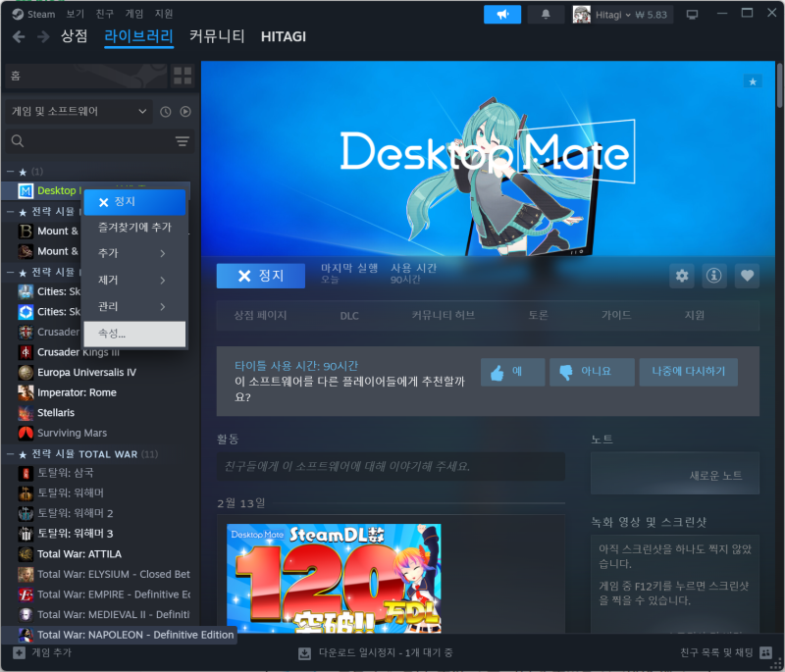Open the 게임 및 소프트웨어 dropdown
Screen dimensions: 785x672
point(78,111)
